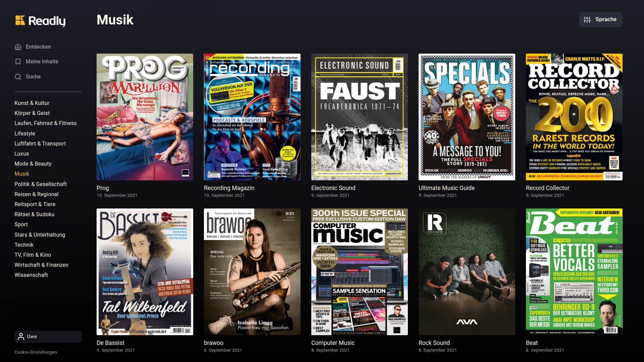This screenshot has height=362, width=644.
Task: Click the De Bassist title
Action: (110, 343)
